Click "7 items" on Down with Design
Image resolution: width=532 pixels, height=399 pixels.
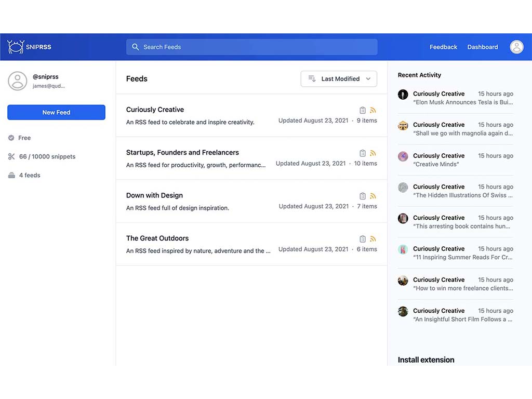pos(367,206)
